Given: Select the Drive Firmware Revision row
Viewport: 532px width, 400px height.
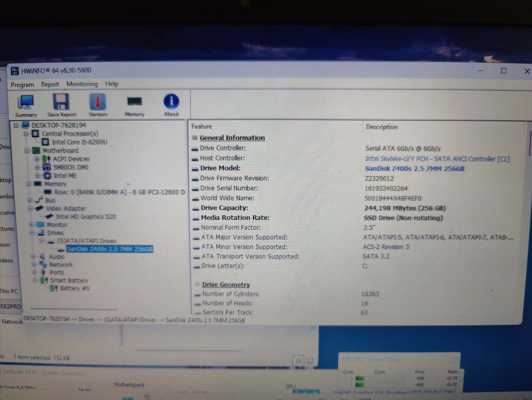Looking at the screenshot, I should point(352,178).
